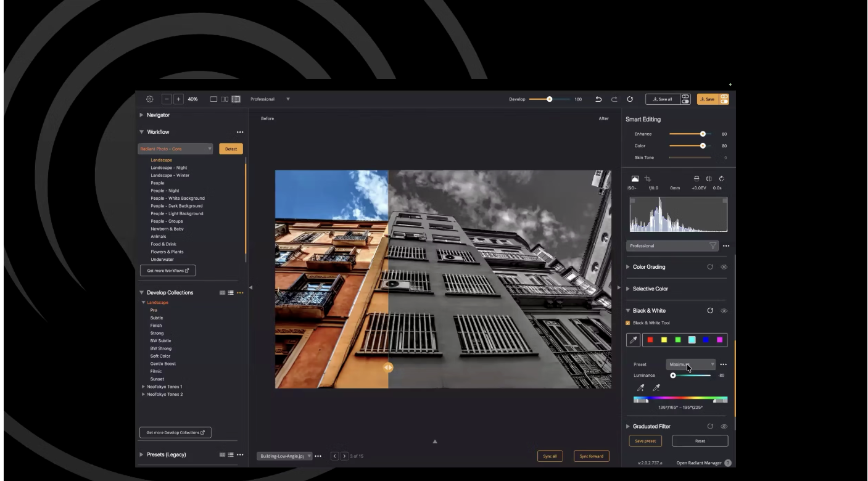
Task: Click the Detect button
Action: tap(231, 149)
